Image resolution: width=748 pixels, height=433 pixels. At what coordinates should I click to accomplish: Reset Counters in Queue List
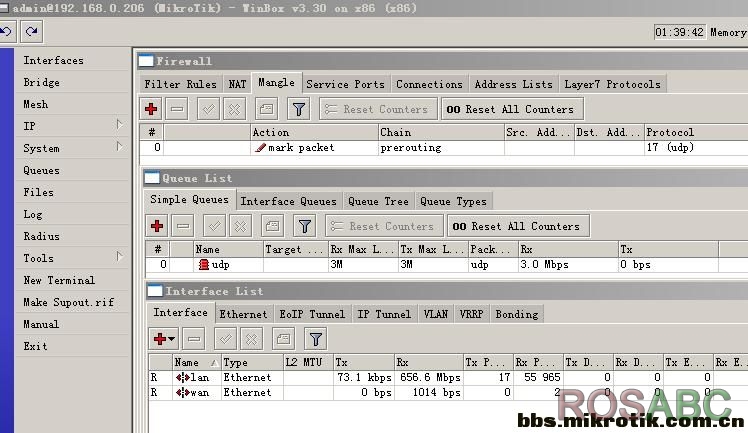(384, 226)
